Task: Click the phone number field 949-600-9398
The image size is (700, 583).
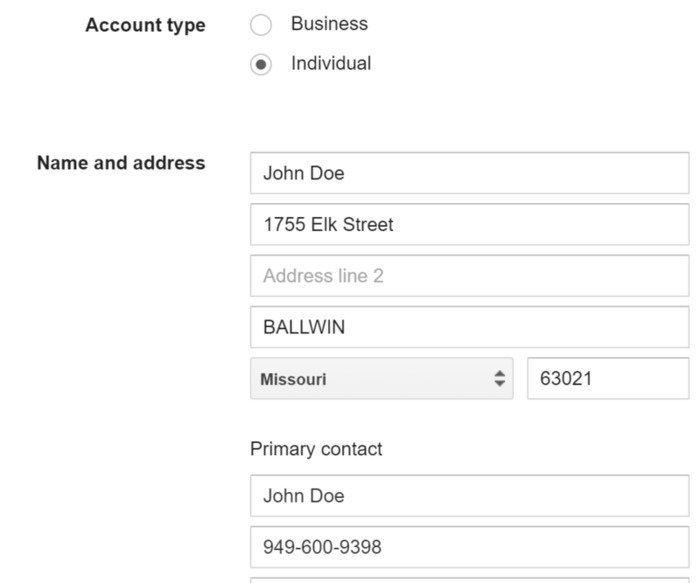Action: pyautogui.click(x=469, y=548)
